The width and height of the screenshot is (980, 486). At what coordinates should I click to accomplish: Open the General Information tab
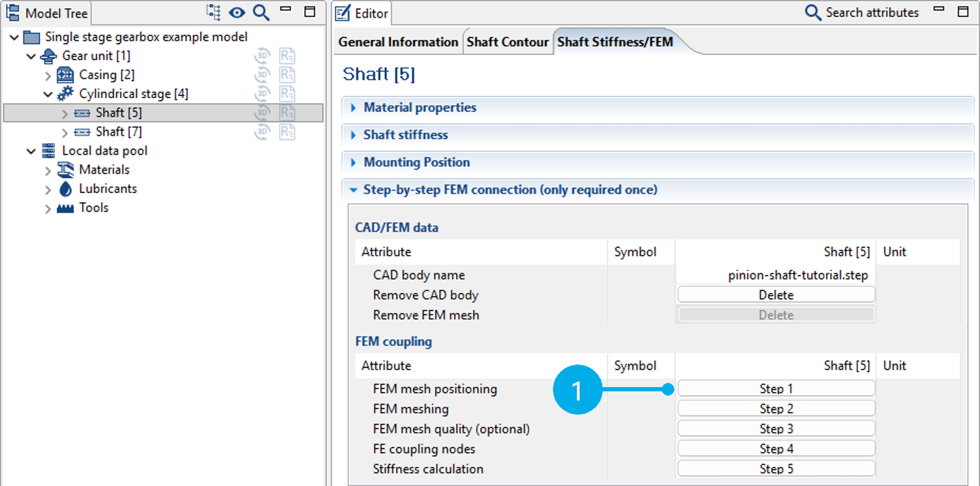coord(398,42)
